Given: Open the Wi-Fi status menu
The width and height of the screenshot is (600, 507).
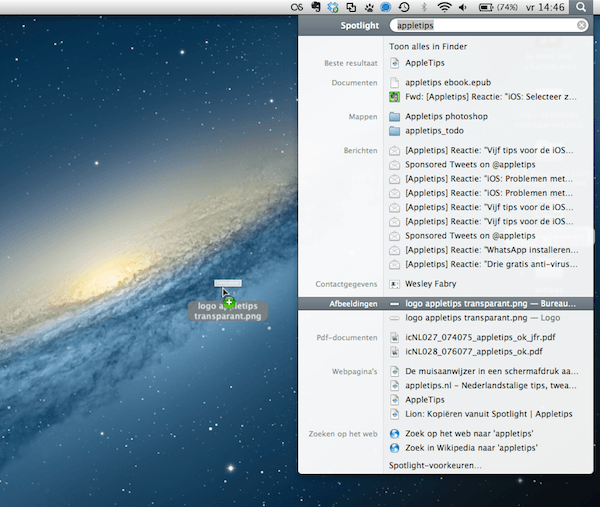Looking at the screenshot, I should 444,7.
